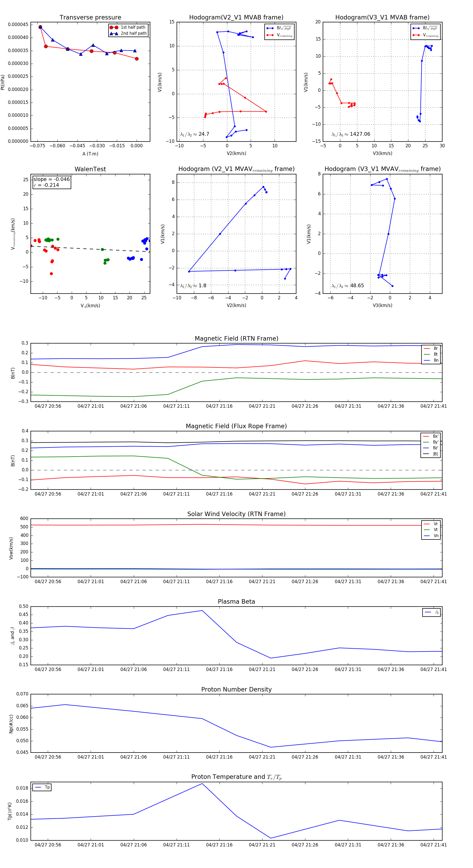The width and height of the screenshot is (473, 868).
Task: Select the 'Bt' legend entry
Action: coord(431,354)
